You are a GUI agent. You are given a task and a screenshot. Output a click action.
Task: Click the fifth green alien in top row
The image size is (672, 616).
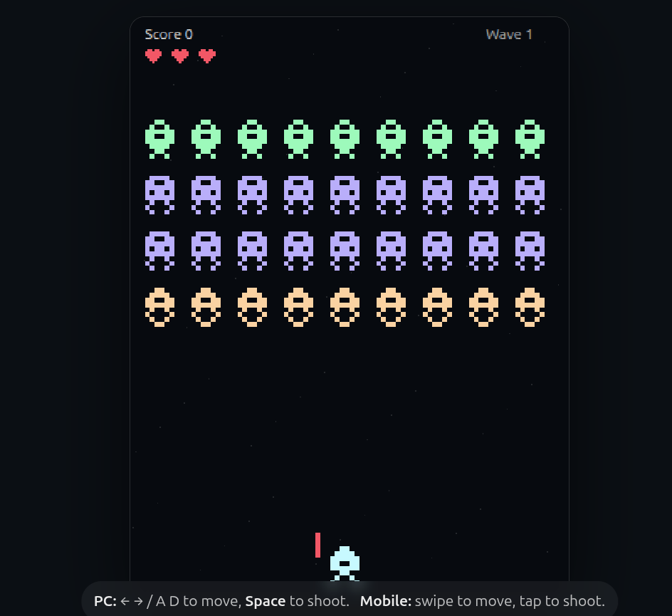[345, 140]
